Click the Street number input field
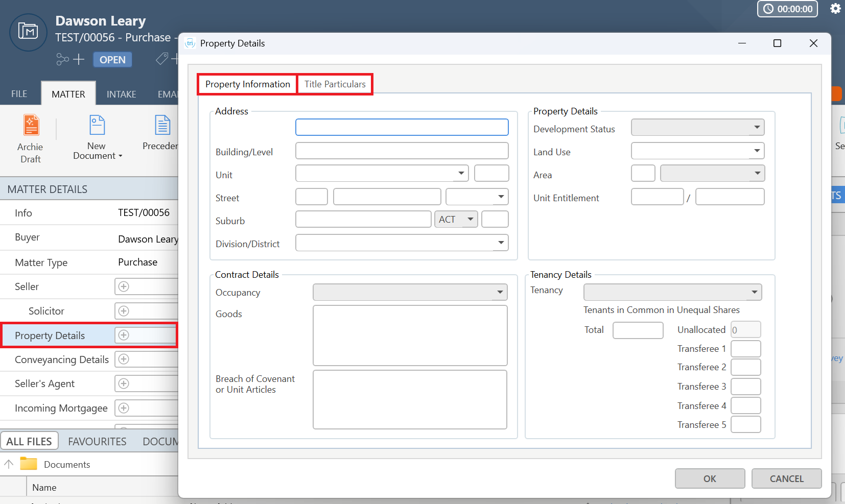Screen dimensions: 845x504 click(312, 197)
